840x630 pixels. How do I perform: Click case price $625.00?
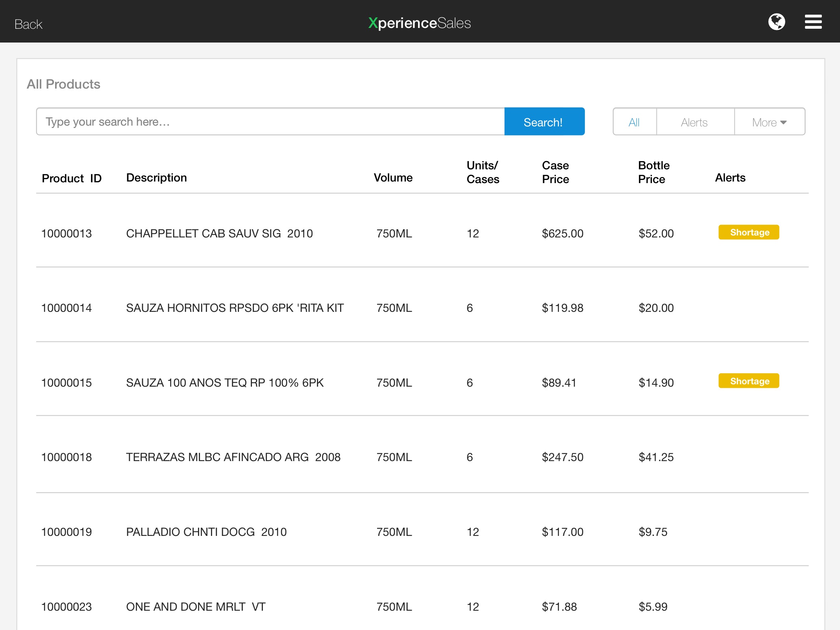coord(562,233)
